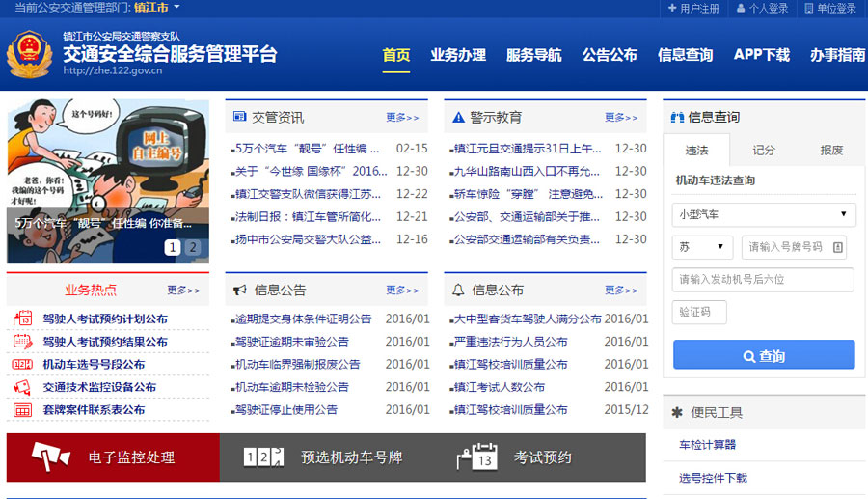Click the keyboard icon in plate number field
Screen dimensions: 868x499
coord(837,247)
